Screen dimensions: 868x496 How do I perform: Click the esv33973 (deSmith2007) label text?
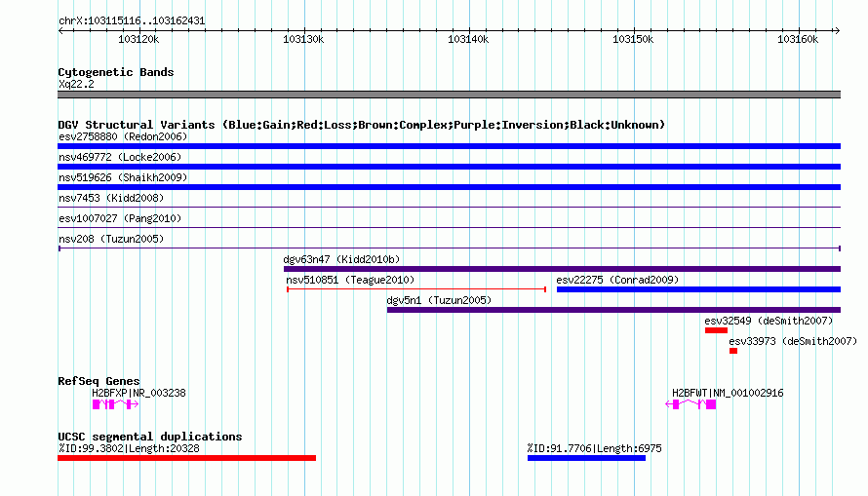793,341
